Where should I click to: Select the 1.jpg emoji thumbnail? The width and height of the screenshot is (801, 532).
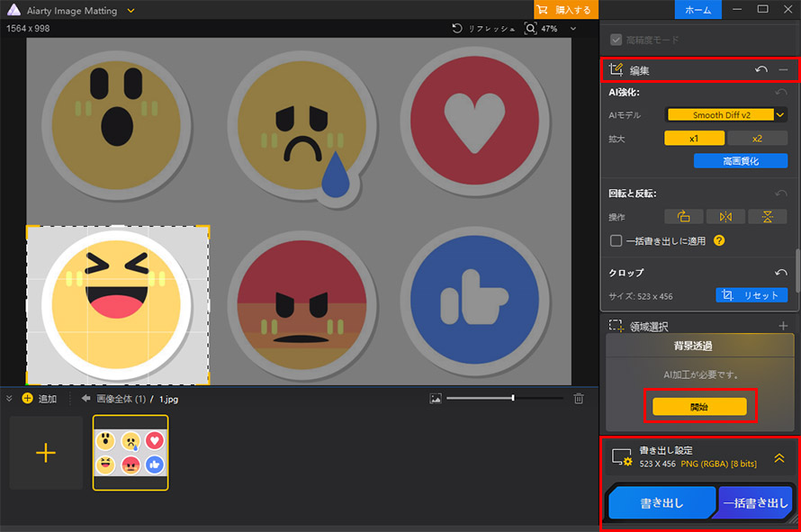coord(130,453)
